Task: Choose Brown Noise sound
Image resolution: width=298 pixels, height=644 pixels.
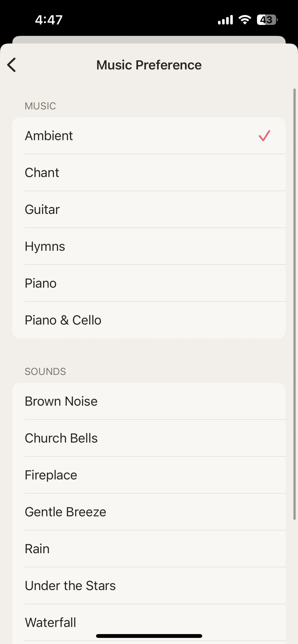Action: 149,401
